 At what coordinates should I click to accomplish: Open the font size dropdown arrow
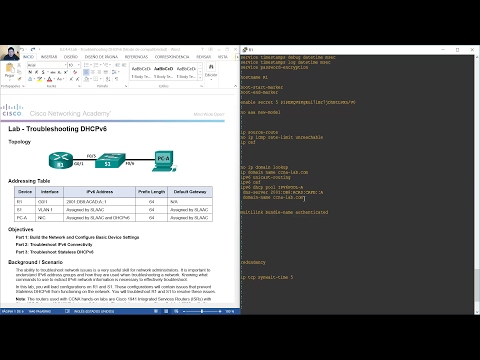[78, 65]
